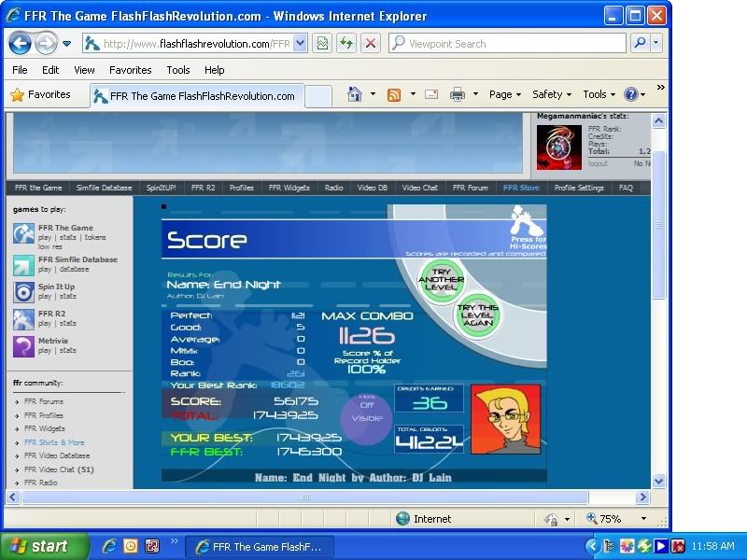Image resolution: width=747 pixels, height=560 pixels.
Task: Click the Try This Level Again button
Action: (x=477, y=315)
